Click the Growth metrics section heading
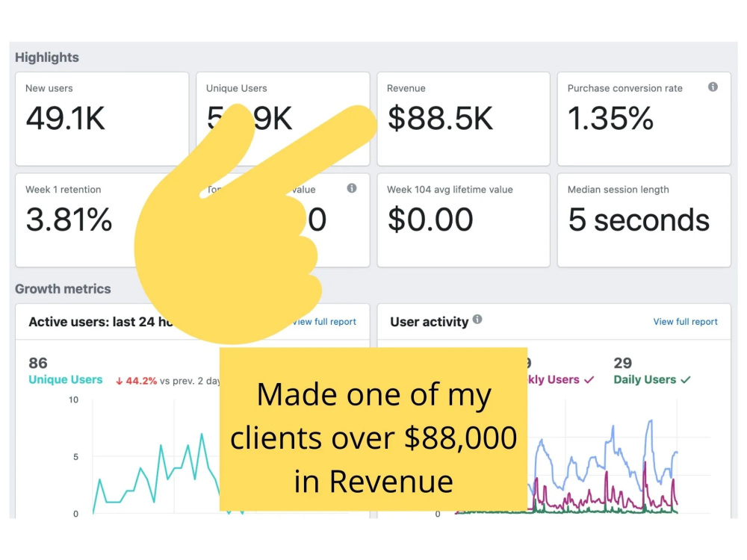 (63, 289)
